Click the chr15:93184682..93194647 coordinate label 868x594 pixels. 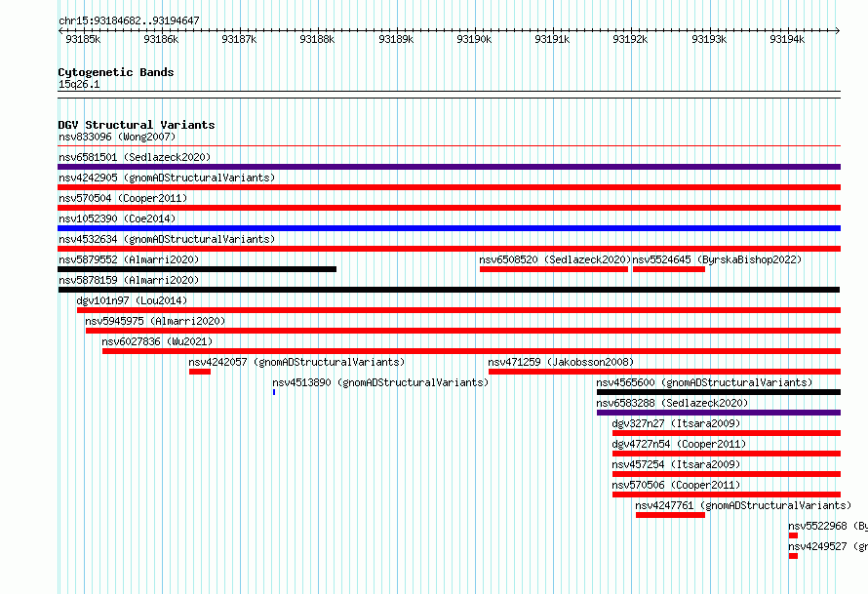coord(129,21)
